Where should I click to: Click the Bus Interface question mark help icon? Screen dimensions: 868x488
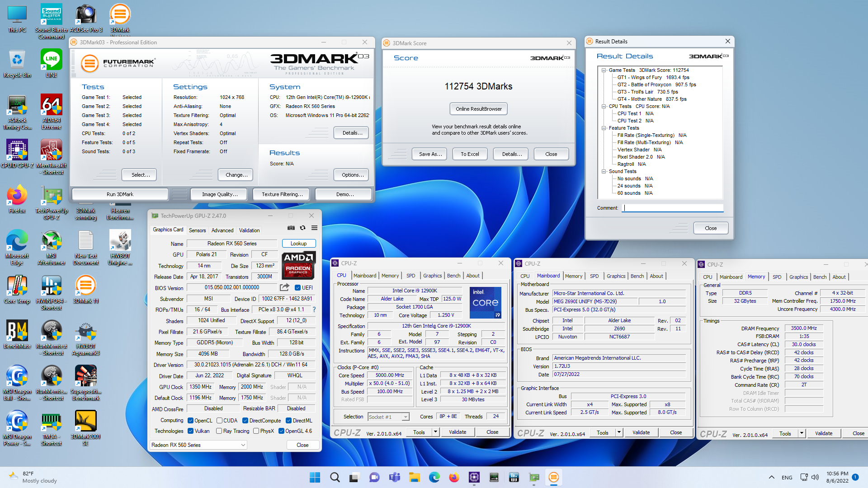coord(314,310)
